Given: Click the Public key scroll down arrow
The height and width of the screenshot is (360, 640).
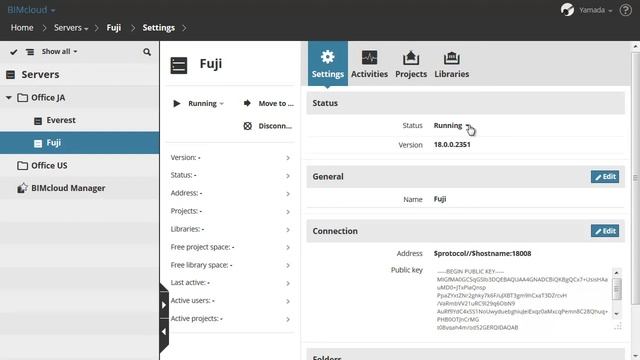Looking at the screenshot, I should pos(617,313).
